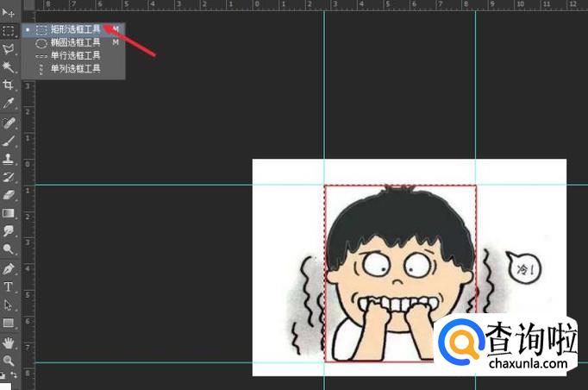This screenshot has width=588, height=390.
Task: Select the Dodge tool
Action: point(9,248)
